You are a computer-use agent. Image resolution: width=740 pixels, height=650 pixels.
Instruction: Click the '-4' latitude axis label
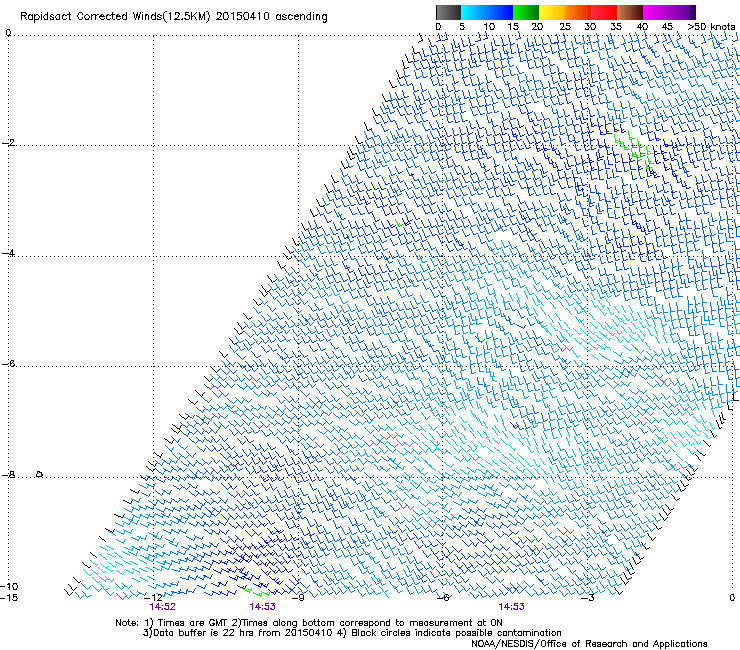[8, 253]
